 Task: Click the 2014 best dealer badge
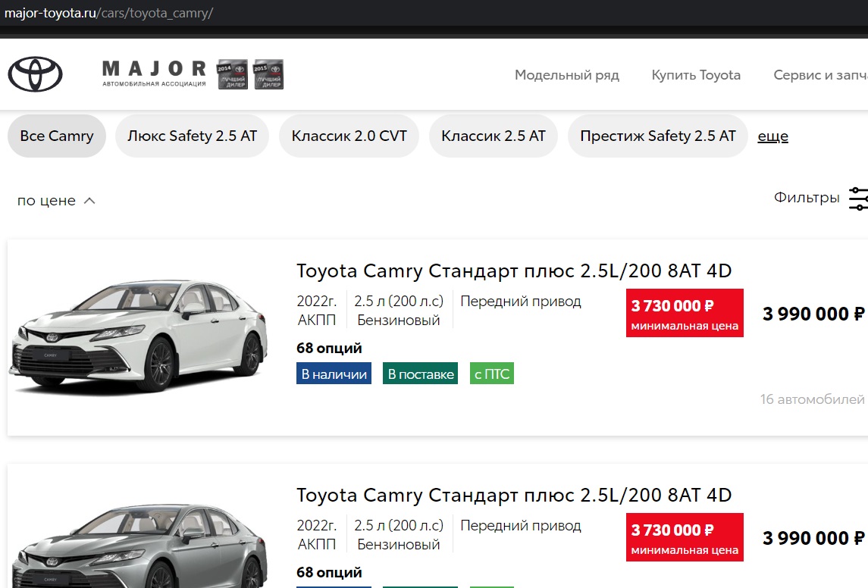tap(232, 74)
